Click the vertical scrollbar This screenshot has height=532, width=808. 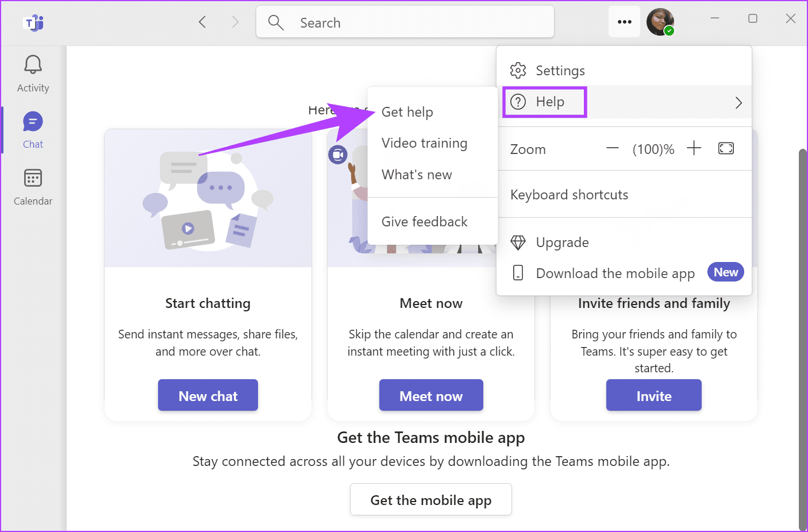tap(803, 339)
